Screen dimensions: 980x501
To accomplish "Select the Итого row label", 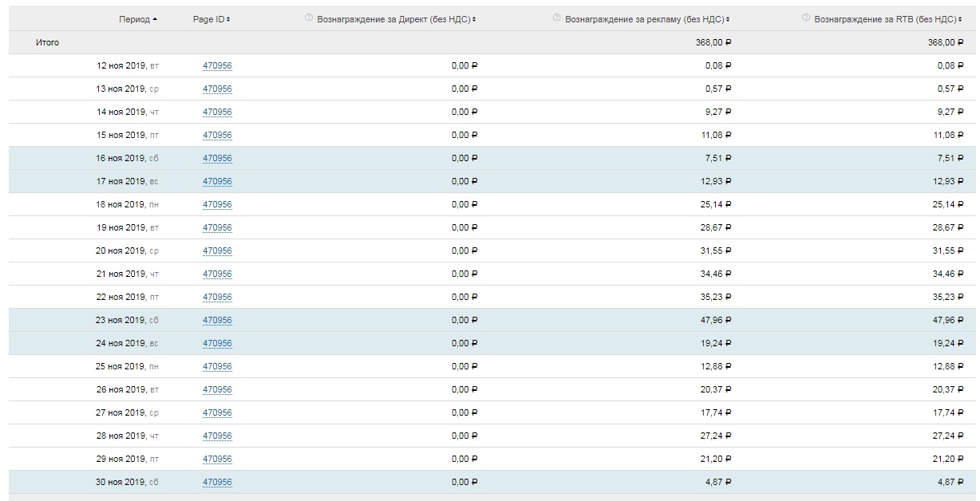I will click(47, 42).
